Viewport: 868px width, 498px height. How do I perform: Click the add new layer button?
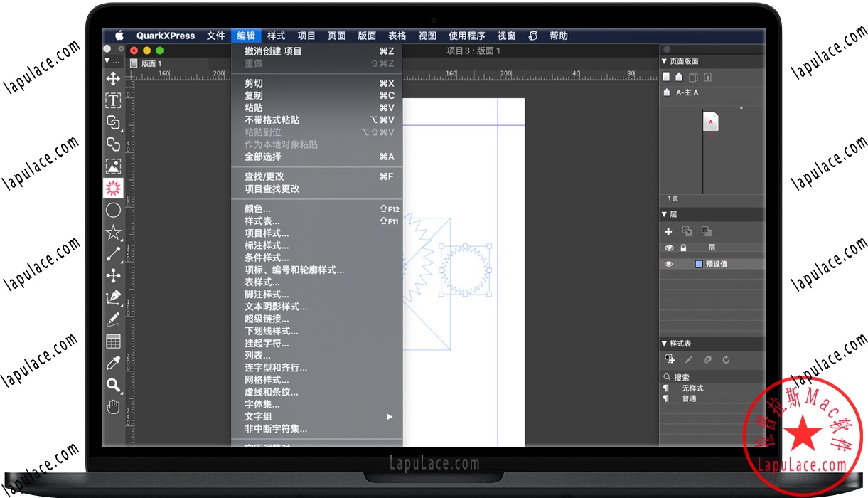pyautogui.click(x=668, y=231)
